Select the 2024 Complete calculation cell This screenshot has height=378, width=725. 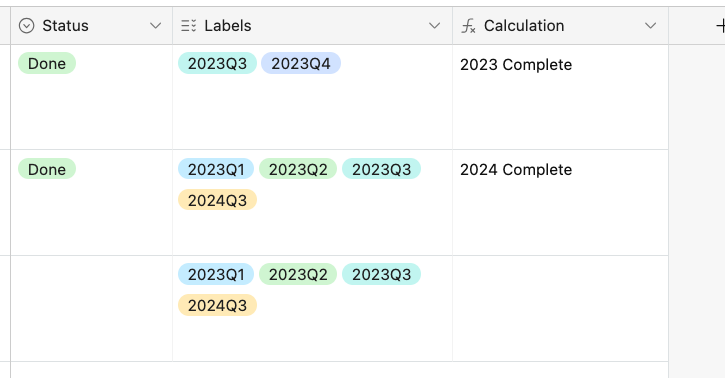(560, 202)
